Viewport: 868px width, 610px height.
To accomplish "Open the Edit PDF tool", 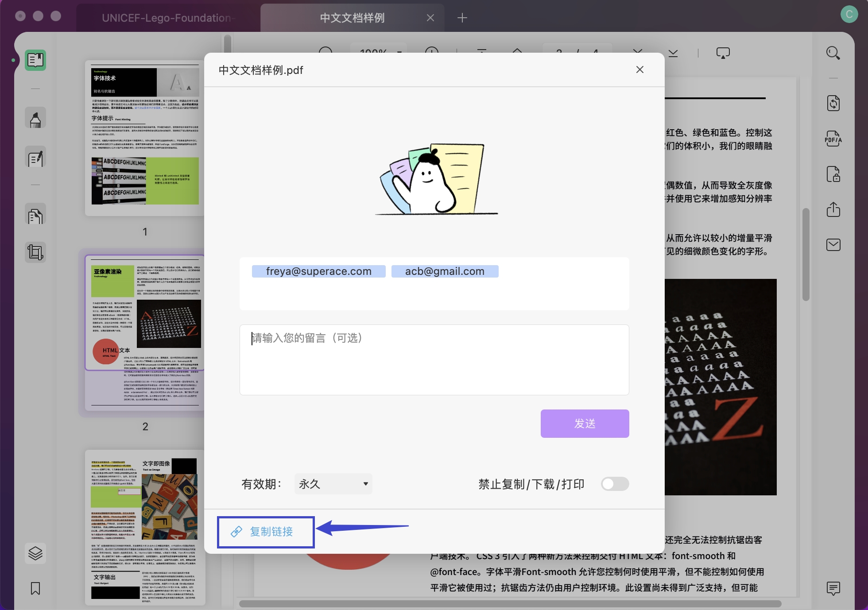I will point(35,157).
